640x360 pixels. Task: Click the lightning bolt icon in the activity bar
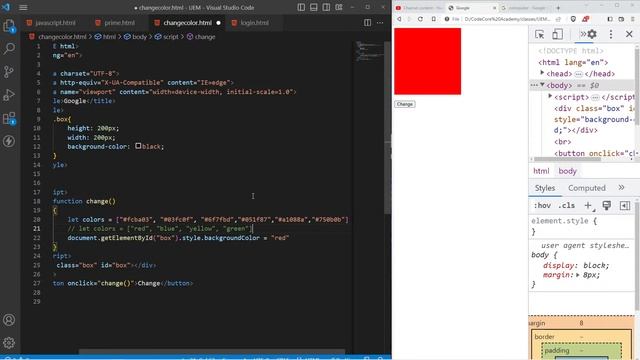pos(9,141)
